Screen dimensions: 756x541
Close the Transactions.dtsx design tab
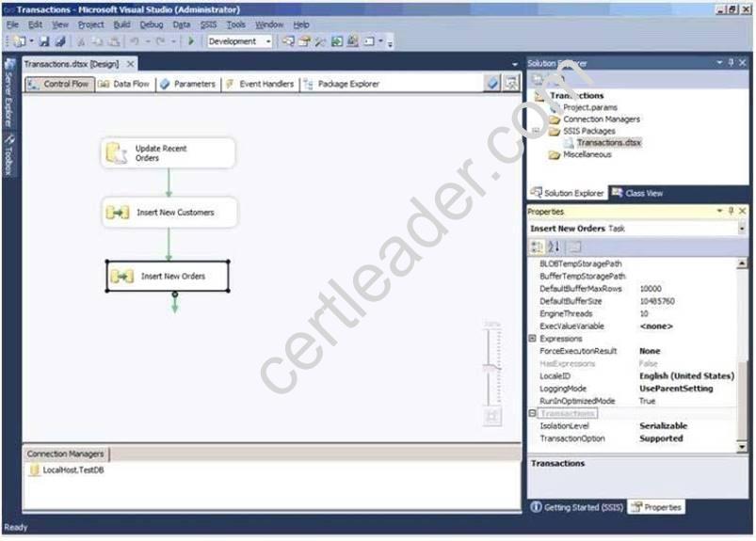tap(131, 64)
